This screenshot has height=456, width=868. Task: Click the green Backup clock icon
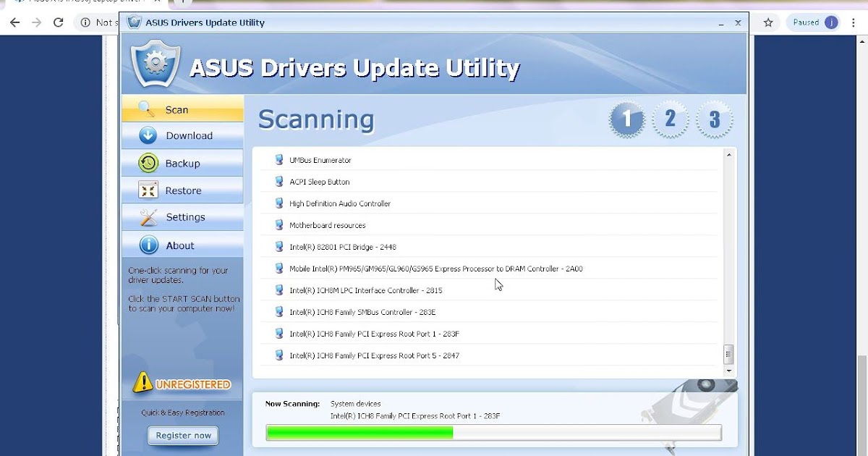click(148, 163)
